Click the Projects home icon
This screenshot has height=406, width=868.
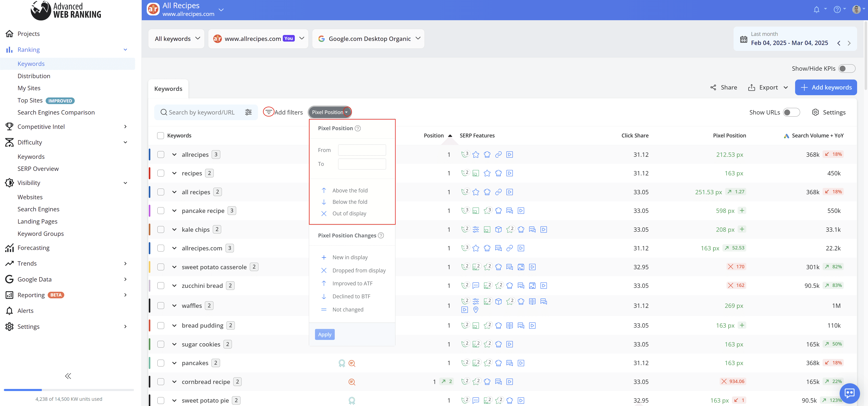click(10, 34)
